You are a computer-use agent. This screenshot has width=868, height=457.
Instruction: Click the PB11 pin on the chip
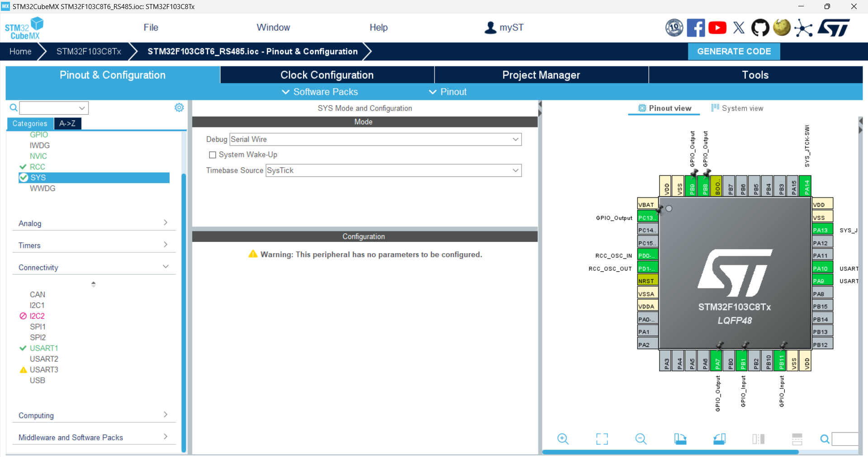click(781, 361)
